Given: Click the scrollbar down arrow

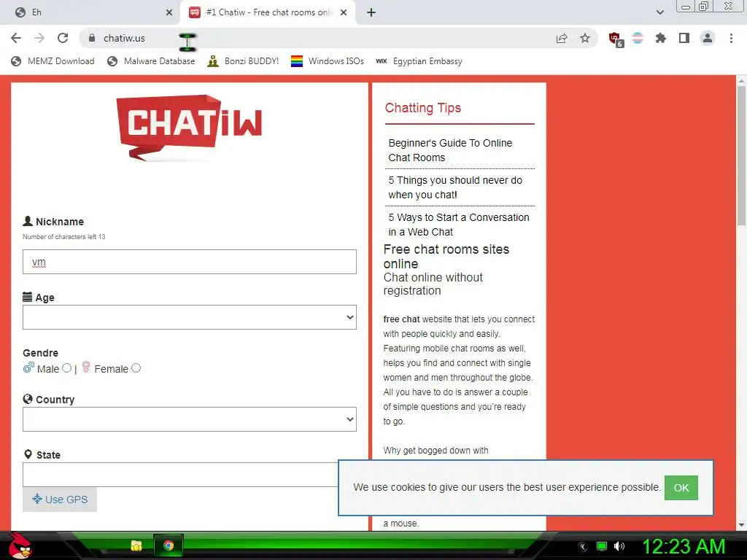Looking at the screenshot, I should [742, 525].
